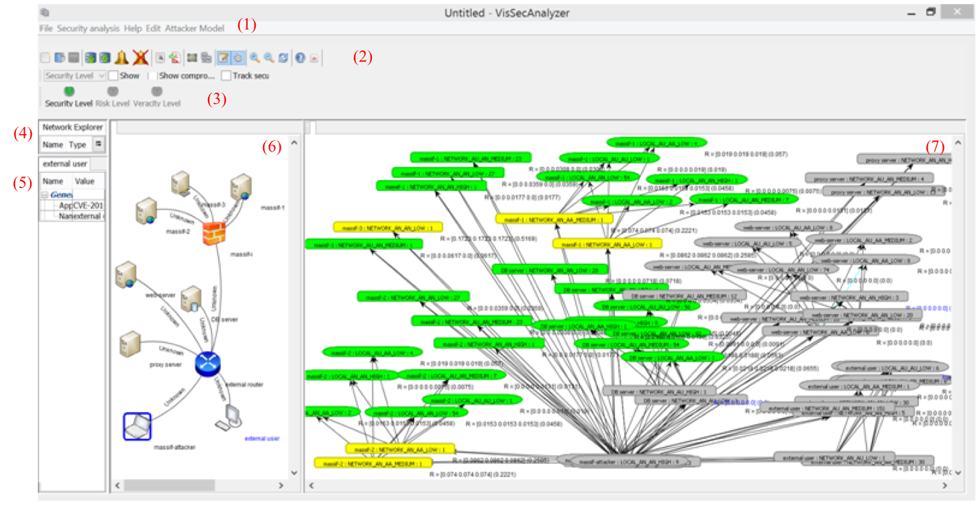Click the blue help question mark icon
980x506 pixels.
(301, 58)
